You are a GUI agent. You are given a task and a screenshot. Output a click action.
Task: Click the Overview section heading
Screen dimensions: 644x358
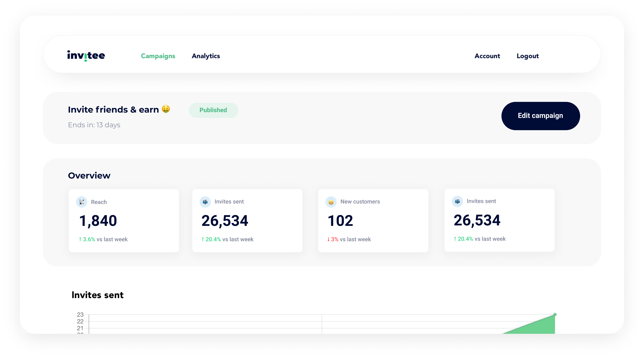pyautogui.click(x=89, y=176)
